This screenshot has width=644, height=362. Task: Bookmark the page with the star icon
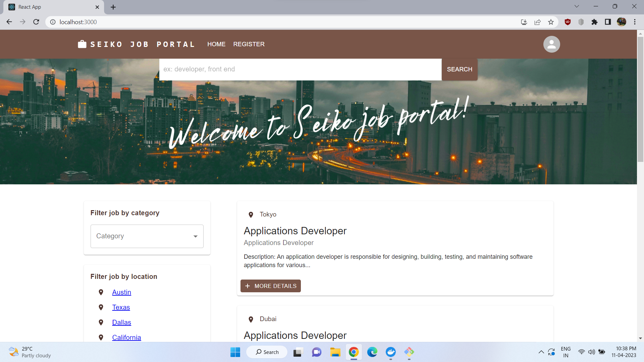coord(551,22)
